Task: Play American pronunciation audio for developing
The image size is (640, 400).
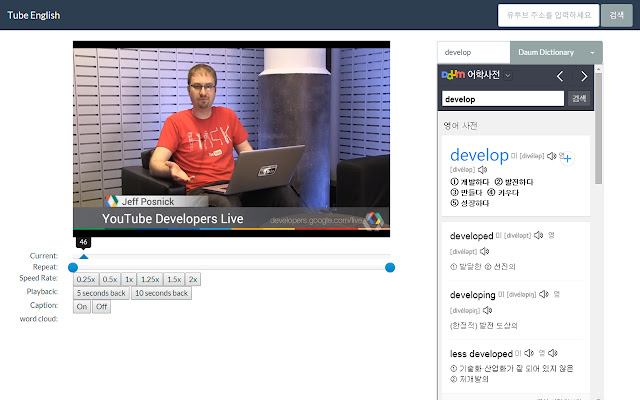Action: tap(544, 294)
